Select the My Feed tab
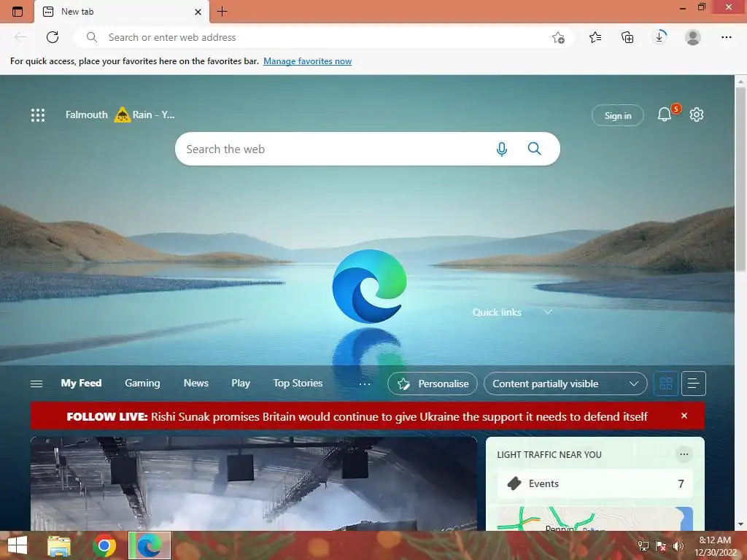 tap(81, 383)
